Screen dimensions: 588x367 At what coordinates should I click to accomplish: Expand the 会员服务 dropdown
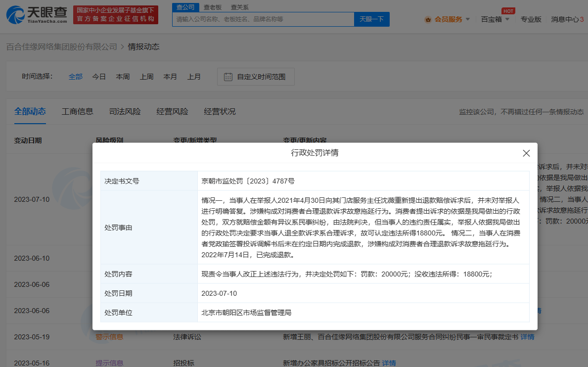coord(467,19)
